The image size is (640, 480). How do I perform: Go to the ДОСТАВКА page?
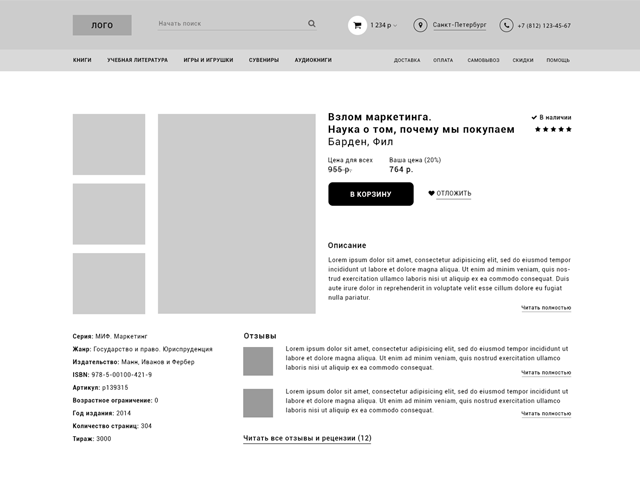coord(407,60)
